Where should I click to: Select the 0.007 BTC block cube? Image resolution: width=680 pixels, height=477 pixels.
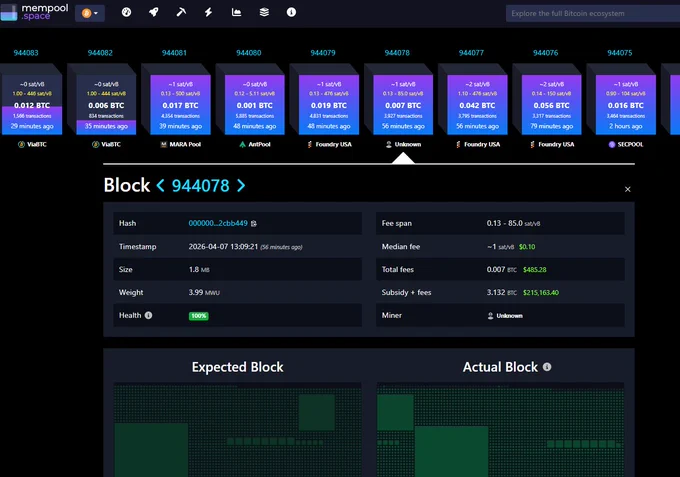(403, 105)
